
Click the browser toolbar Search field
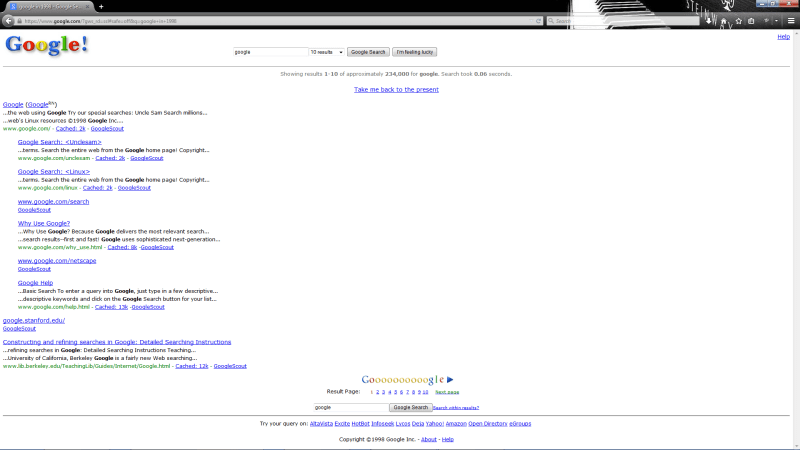pos(622,21)
